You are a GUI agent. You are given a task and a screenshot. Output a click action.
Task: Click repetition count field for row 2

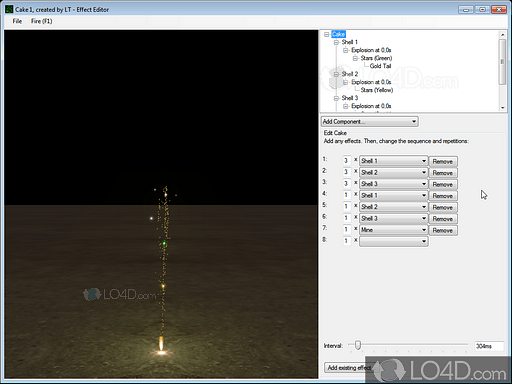(347, 172)
